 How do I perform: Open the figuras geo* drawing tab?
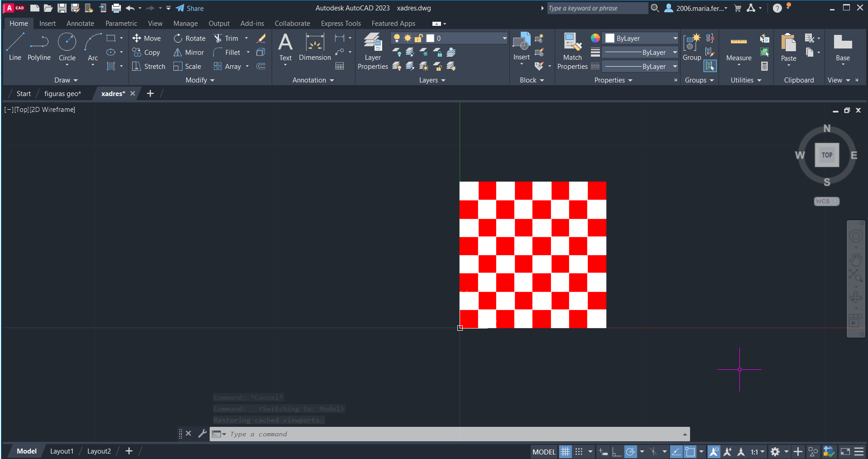tap(62, 94)
